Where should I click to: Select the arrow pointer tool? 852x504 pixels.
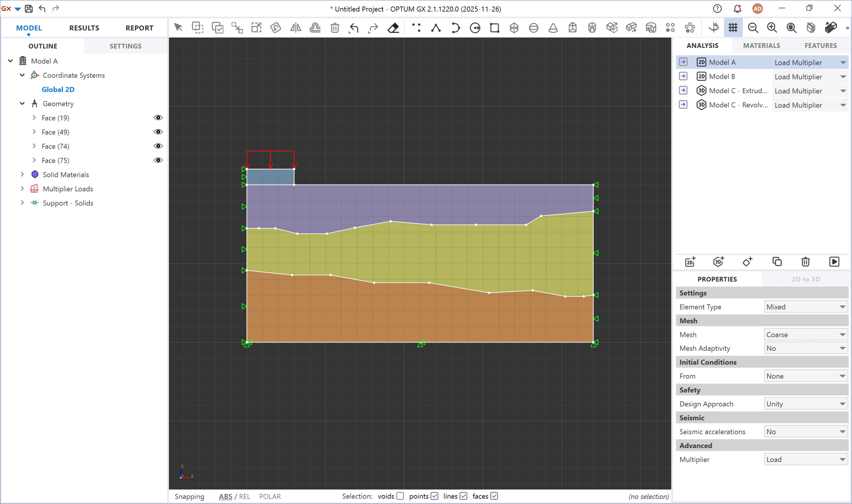coord(178,28)
